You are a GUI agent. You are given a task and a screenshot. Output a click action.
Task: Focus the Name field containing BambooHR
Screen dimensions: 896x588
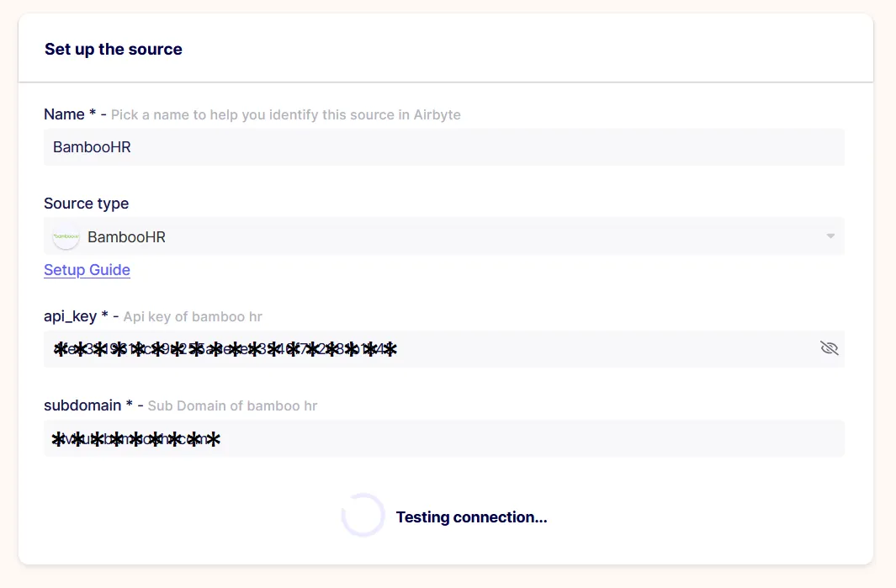[444, 147]
